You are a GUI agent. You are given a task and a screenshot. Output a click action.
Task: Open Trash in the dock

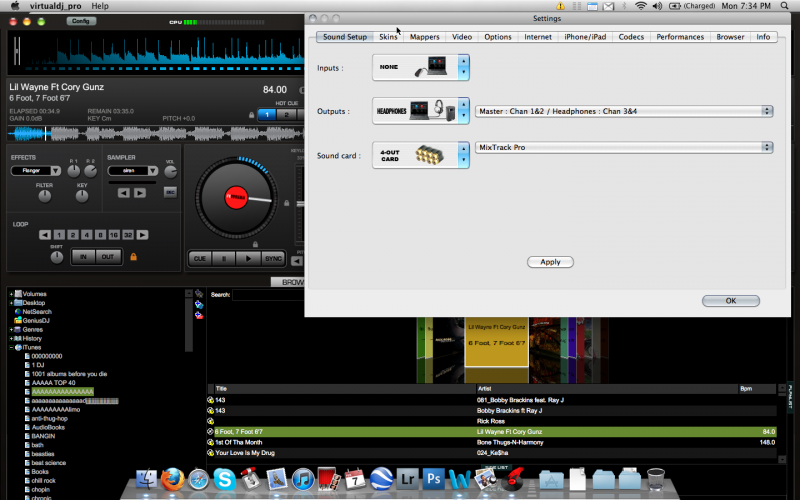(656, 479)
